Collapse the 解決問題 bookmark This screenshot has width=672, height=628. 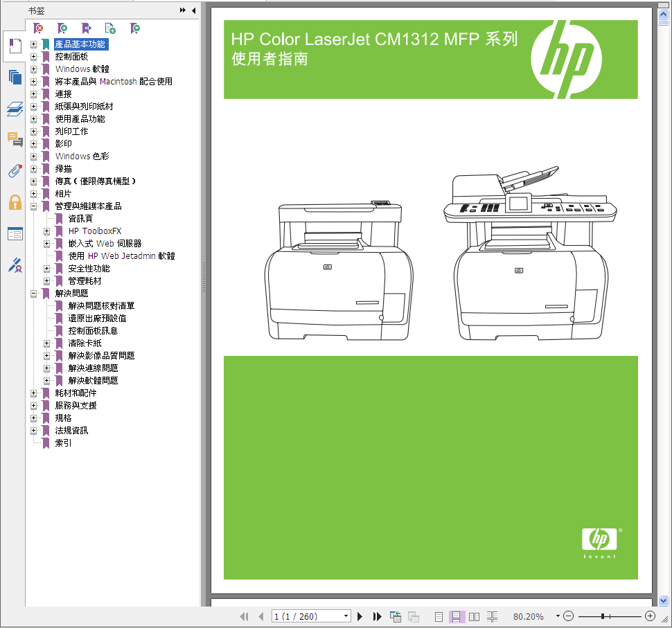tap(33, 294)
